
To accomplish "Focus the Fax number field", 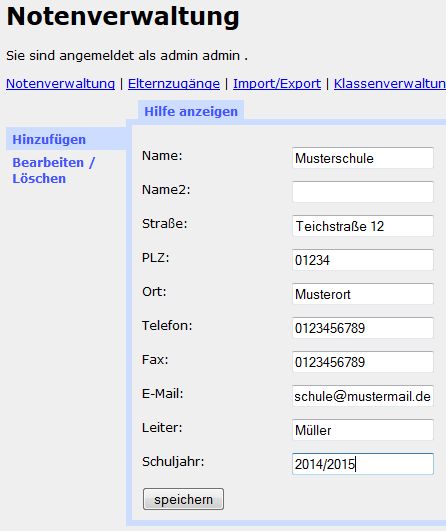I will point(363,362).
